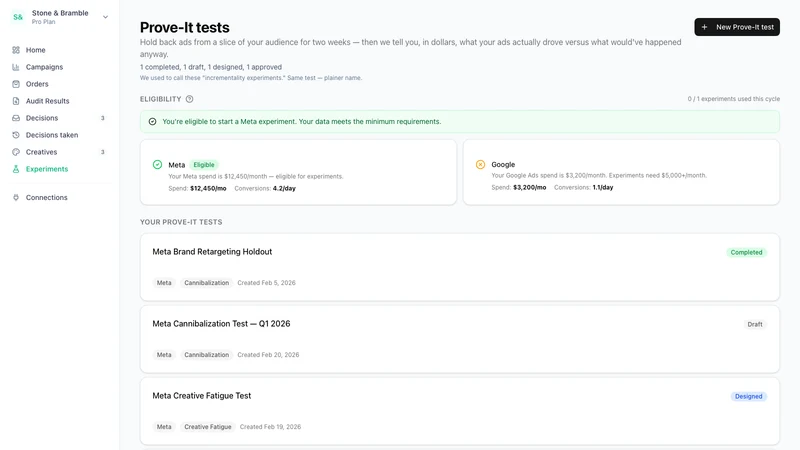Open Meta Cannibalization Test — Q1 2026
800x450 pixels.
[x=460, y=339]
